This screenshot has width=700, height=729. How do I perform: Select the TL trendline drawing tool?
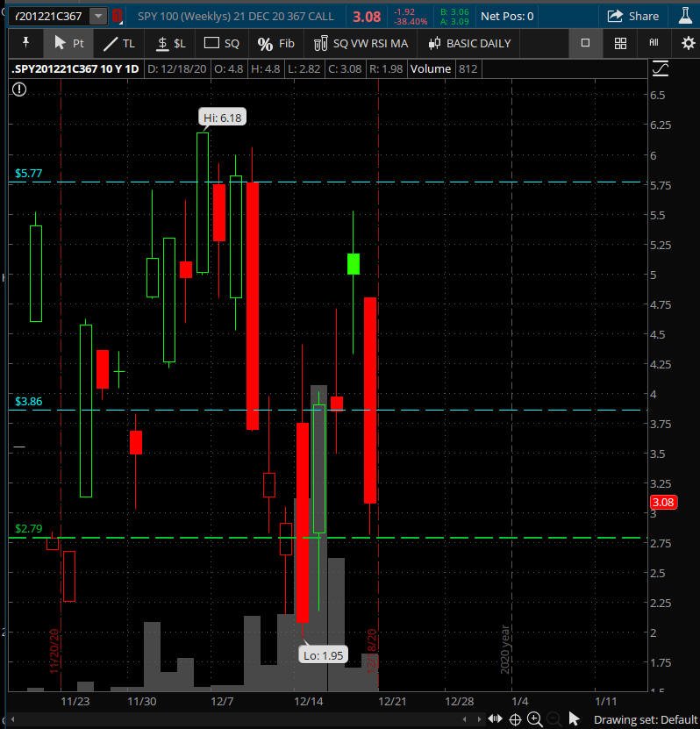click(119, 43)
